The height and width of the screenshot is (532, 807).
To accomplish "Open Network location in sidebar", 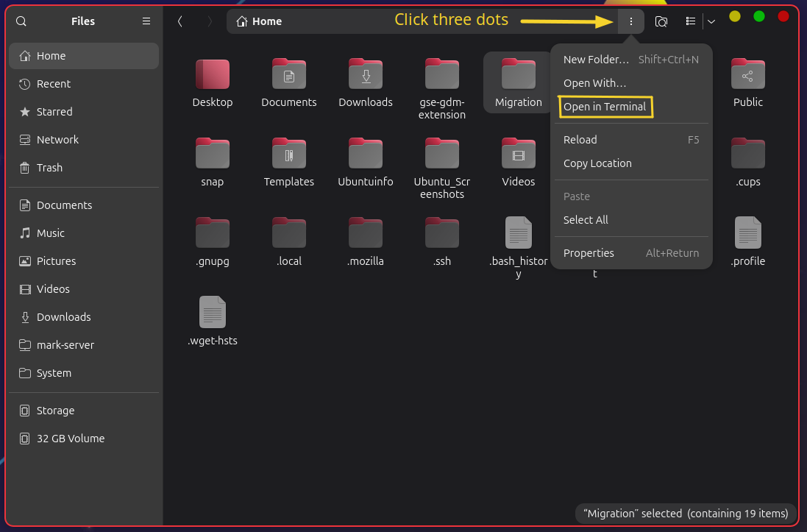I will pyautogui.click(x=57, y=140).
